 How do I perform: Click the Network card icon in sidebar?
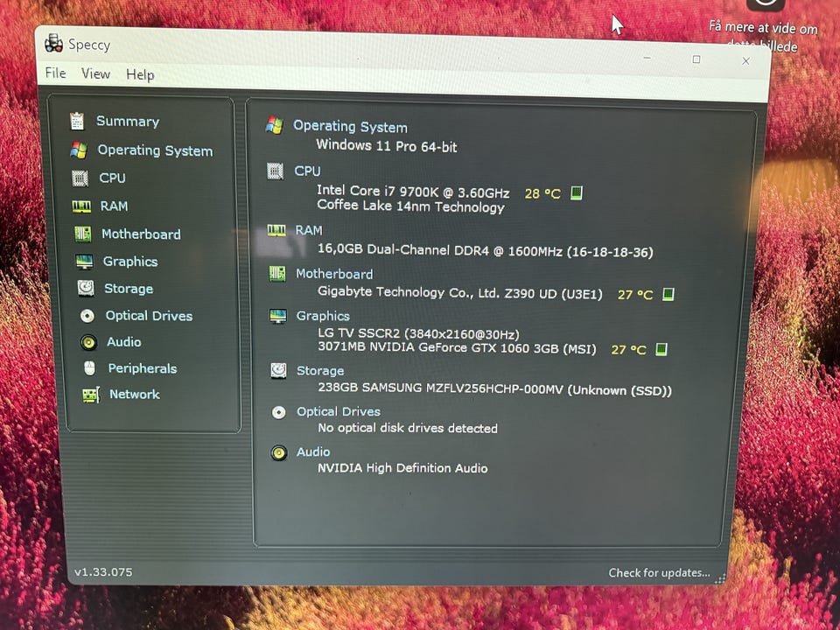pyautogui.click(x=91, y=395)
